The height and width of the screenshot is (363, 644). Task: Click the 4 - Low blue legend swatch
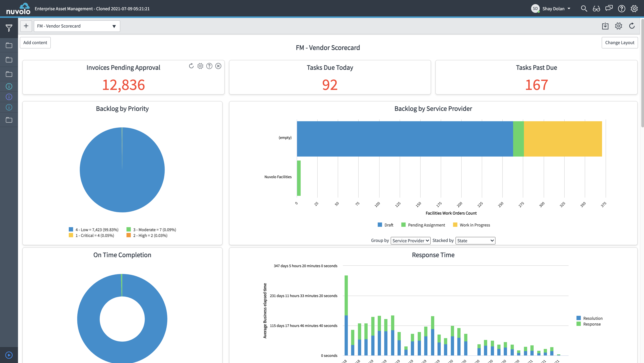[x=71, y=229]
